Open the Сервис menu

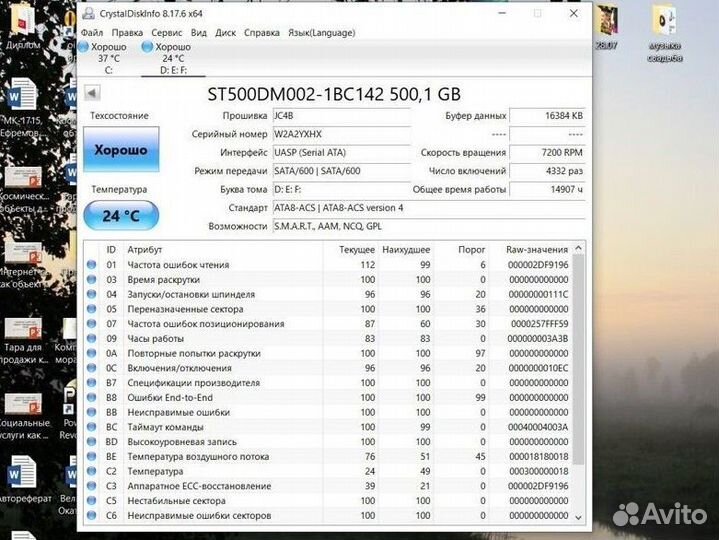166,32
